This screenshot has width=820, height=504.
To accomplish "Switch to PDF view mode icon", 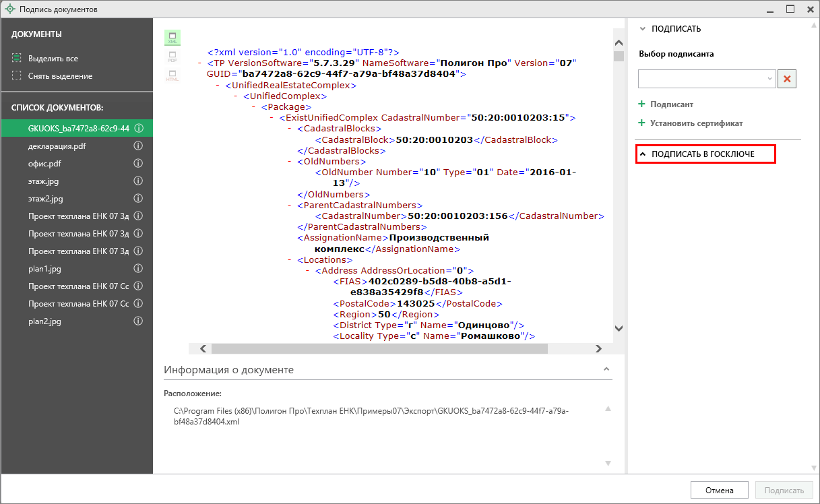I will point(172,57).
